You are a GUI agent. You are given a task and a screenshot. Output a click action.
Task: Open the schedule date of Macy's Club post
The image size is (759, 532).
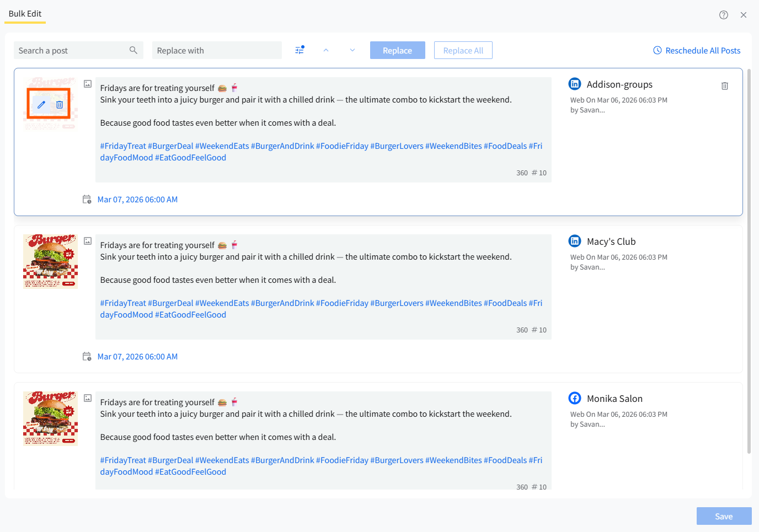(x=137, y=357)
